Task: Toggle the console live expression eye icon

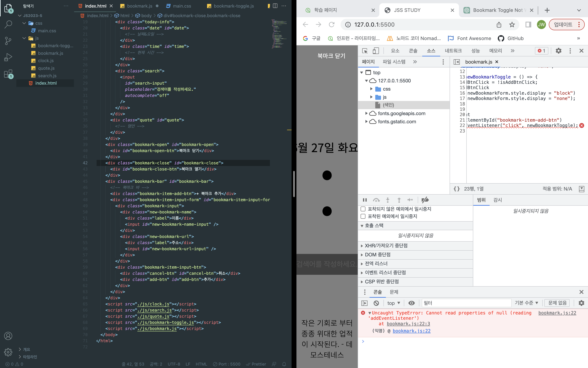Action: (x=411, y=303)
